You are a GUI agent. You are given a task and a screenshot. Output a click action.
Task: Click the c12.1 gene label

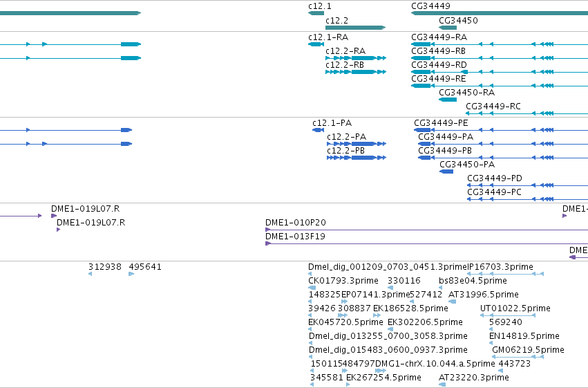320,6
